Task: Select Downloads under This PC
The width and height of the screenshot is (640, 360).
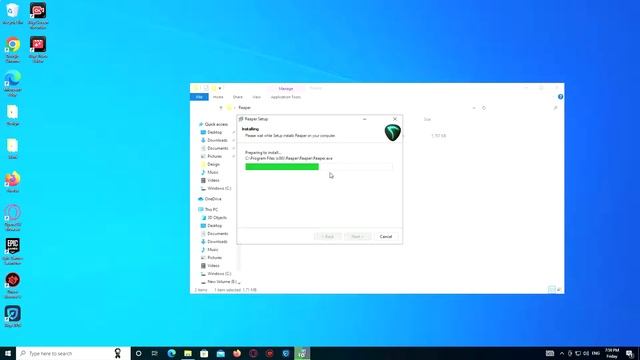Action: point(214,242)
